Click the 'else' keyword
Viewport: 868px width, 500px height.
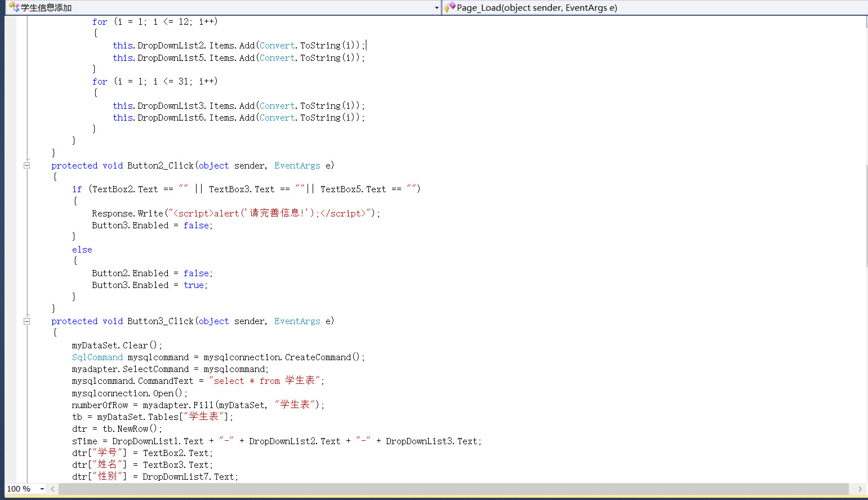click(x=82, y=249)
